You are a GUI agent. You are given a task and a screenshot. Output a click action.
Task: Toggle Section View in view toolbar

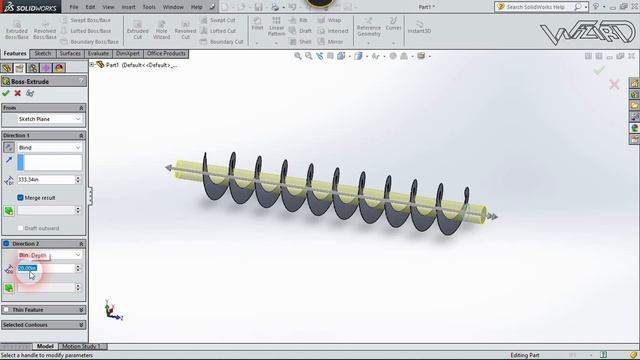pyautogui.click(x=330, y=56)
